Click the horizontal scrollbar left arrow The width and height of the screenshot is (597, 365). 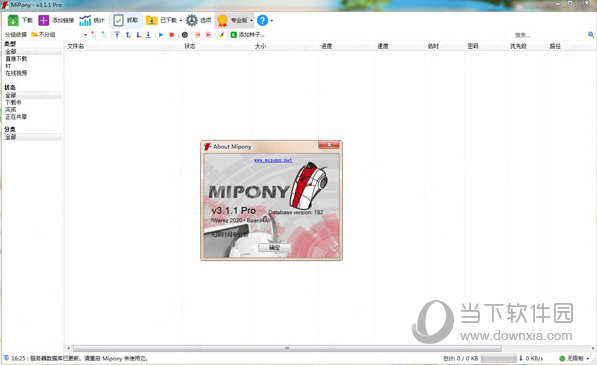click(69, 348)
